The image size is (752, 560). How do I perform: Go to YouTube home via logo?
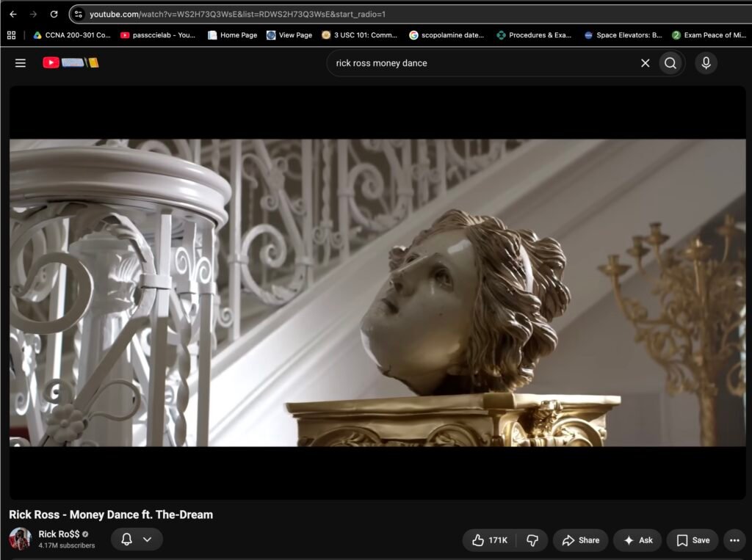tap(70, 63)
